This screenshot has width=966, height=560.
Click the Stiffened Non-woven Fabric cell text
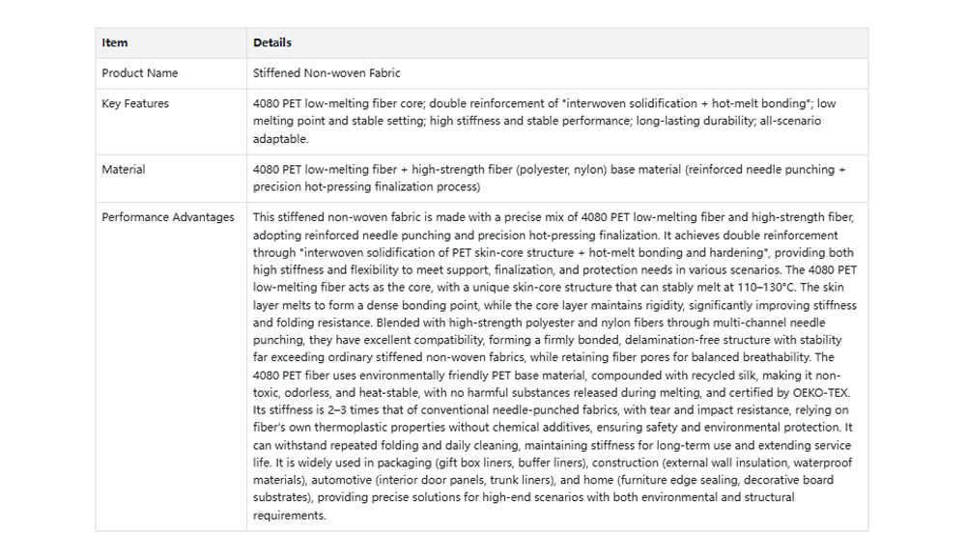[327, 73]
